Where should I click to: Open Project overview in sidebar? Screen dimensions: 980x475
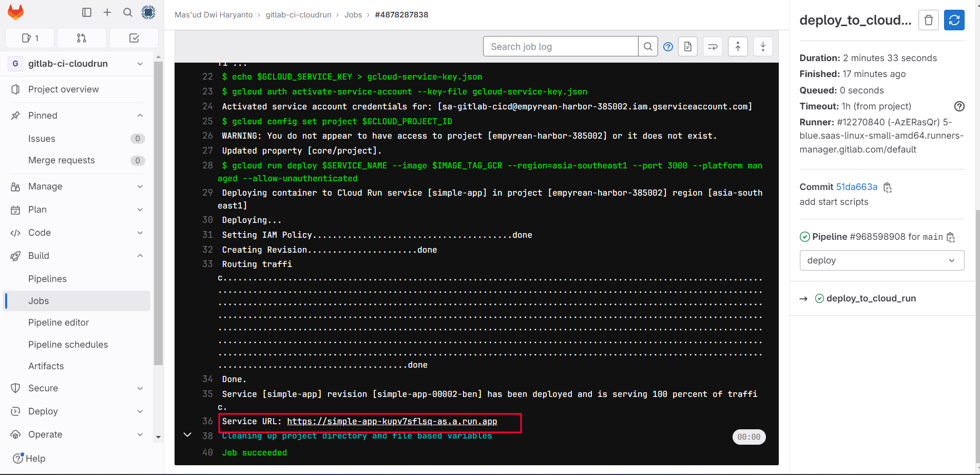click(x=77, y=89)
